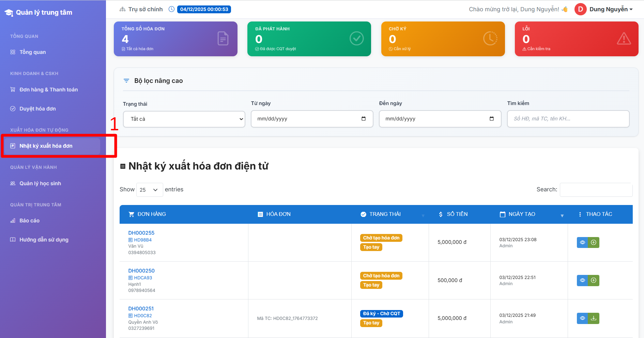
Task: Click the eye view icon for order DH000250
Action: coord(582,280)
